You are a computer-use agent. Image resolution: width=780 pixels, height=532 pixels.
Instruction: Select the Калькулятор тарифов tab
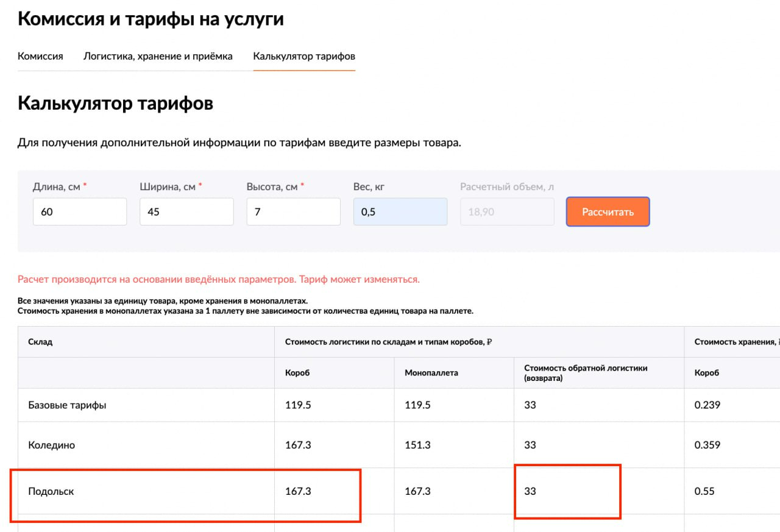click(304, 56)
